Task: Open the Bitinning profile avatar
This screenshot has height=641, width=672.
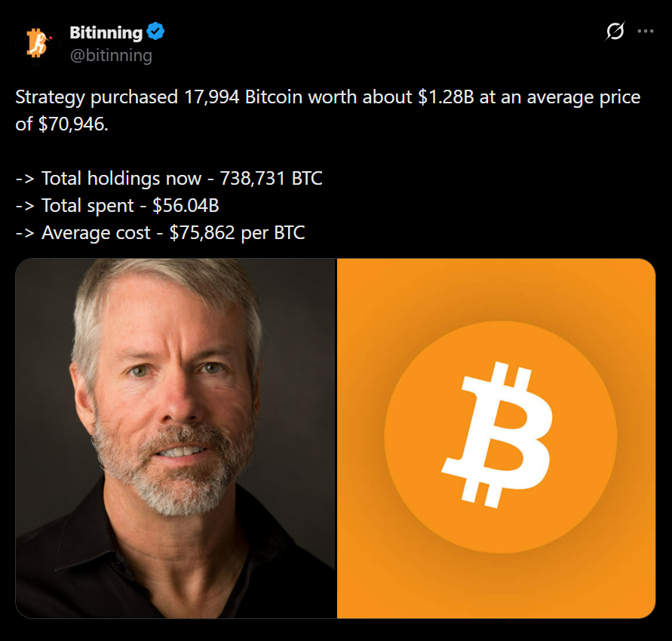Action: (36, 43)
